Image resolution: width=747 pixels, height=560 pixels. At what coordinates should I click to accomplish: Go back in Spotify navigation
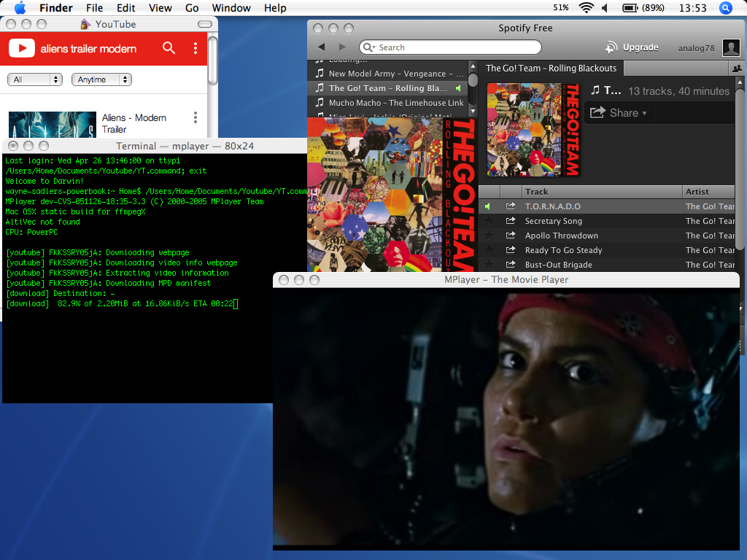[x=322, y=47]
